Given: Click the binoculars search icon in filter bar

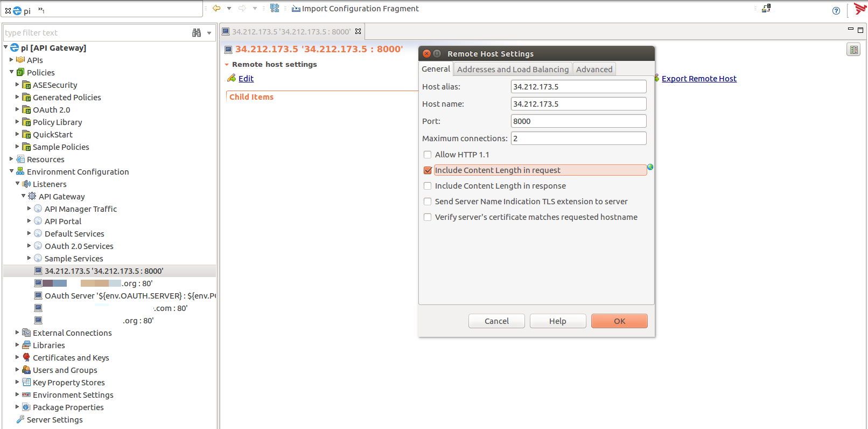Looking at the screenshot, I should tap(197, 33).
